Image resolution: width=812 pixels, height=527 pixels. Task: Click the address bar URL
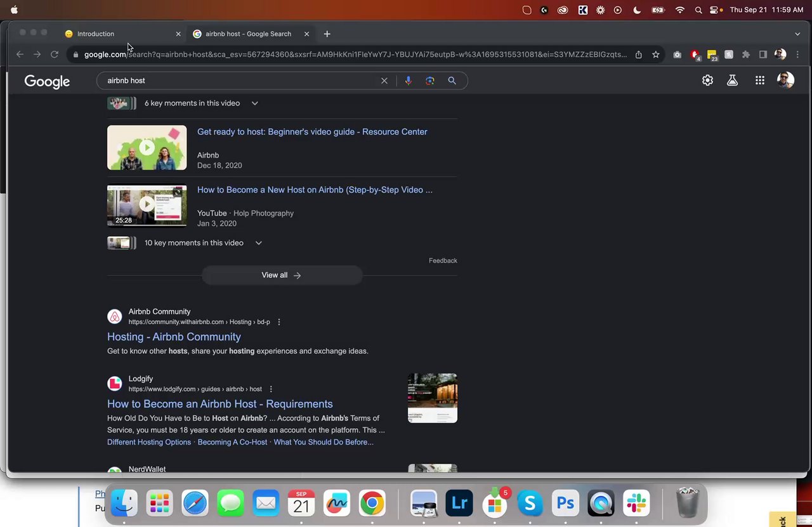tap(355, 55)
